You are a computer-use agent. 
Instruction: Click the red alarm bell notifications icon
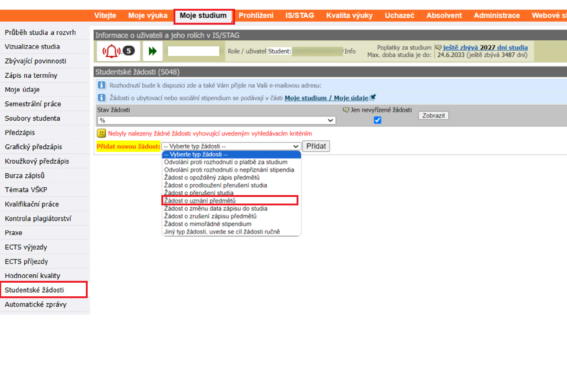pyautogui.click(x=112, y=51)
